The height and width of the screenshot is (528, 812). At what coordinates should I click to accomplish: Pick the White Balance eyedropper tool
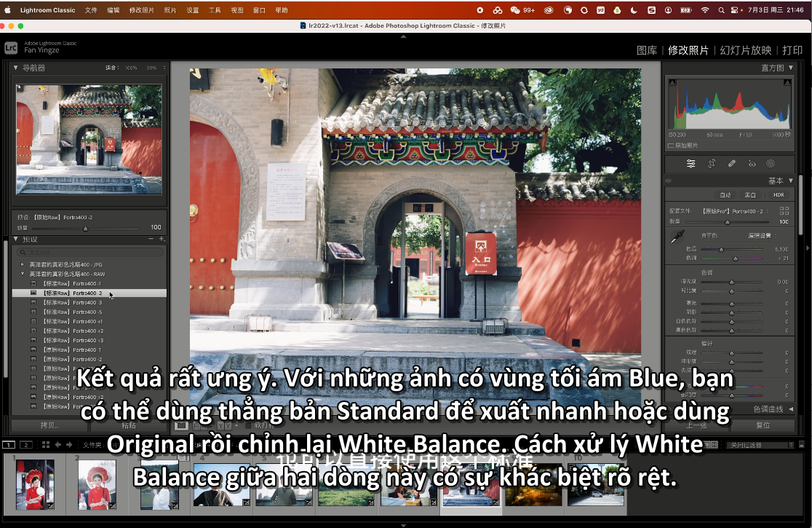[677, 237]
